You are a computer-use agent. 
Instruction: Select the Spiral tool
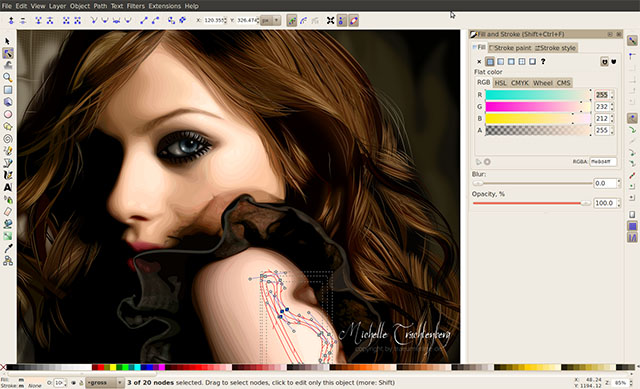(8, 139)
